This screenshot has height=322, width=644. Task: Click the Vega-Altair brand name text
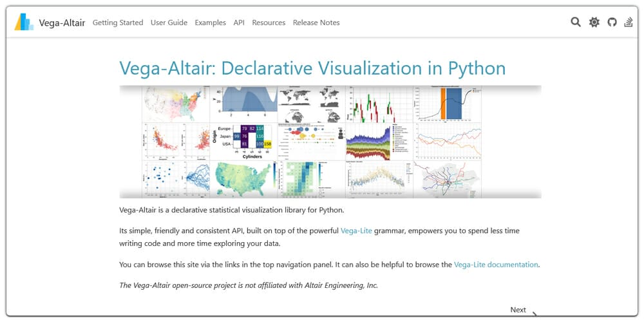coord(63,23)
